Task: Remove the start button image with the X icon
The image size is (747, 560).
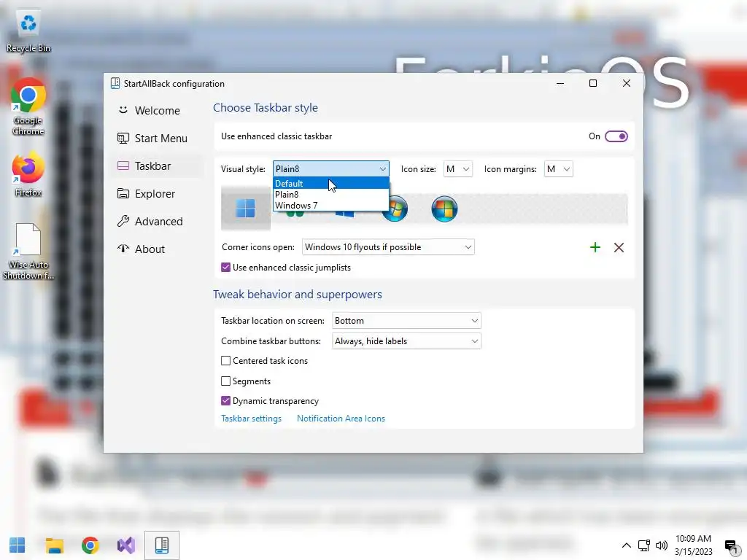Action: pyautogui.click(x=619, y=247)
